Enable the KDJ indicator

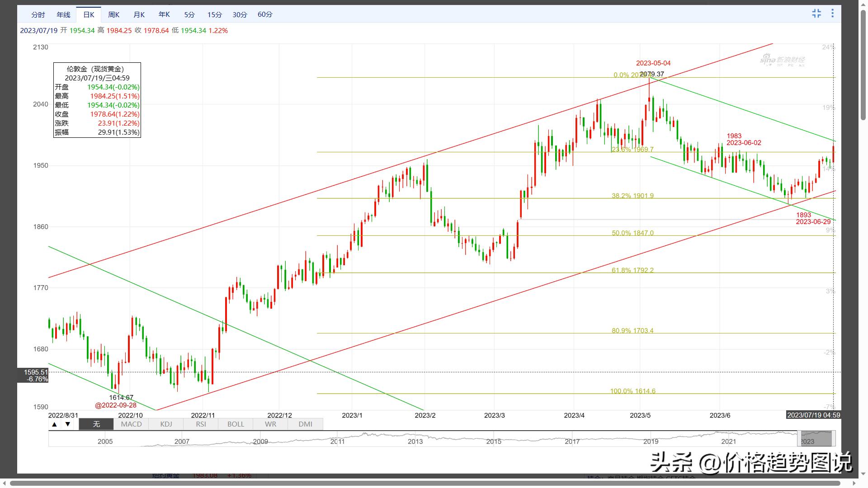(166, 424)
